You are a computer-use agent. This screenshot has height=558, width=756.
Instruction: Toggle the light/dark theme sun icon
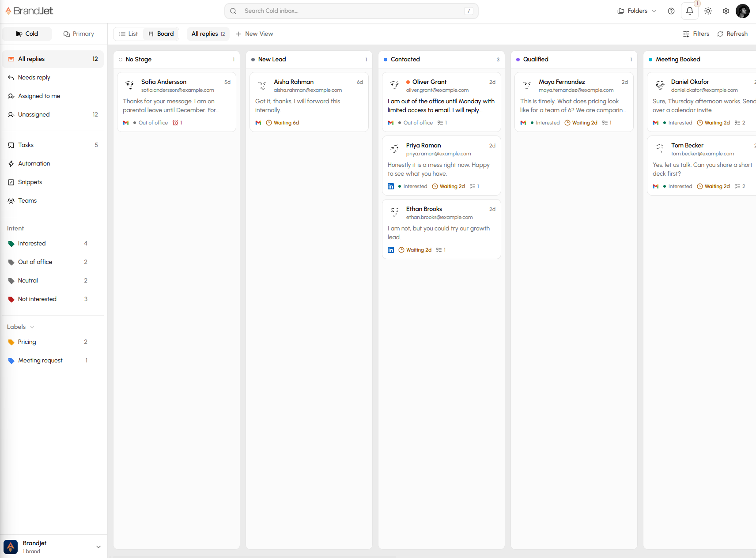[708, 11]
